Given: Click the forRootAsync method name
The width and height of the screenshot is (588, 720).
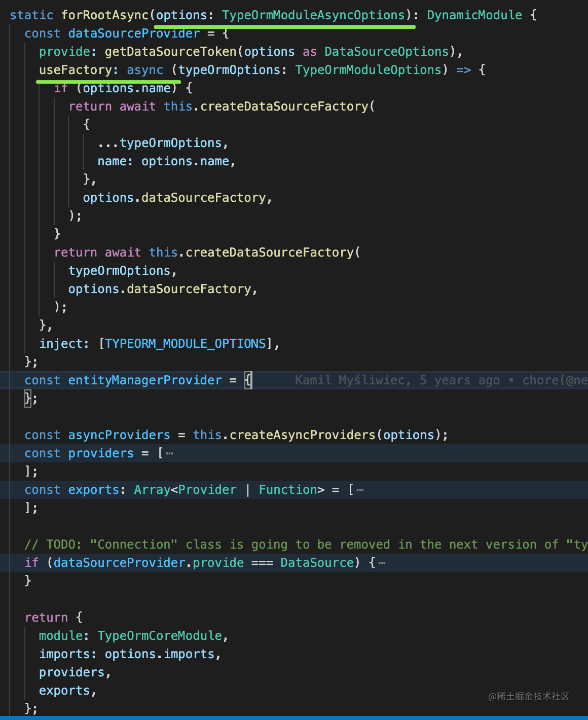Looking at the screenshot, I should tap(105, 15).
